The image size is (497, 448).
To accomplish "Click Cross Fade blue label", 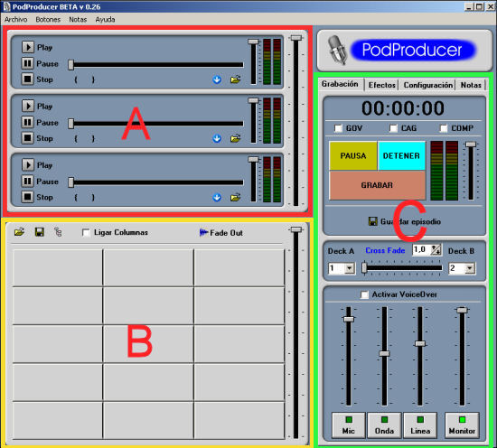I will point(385,250).
